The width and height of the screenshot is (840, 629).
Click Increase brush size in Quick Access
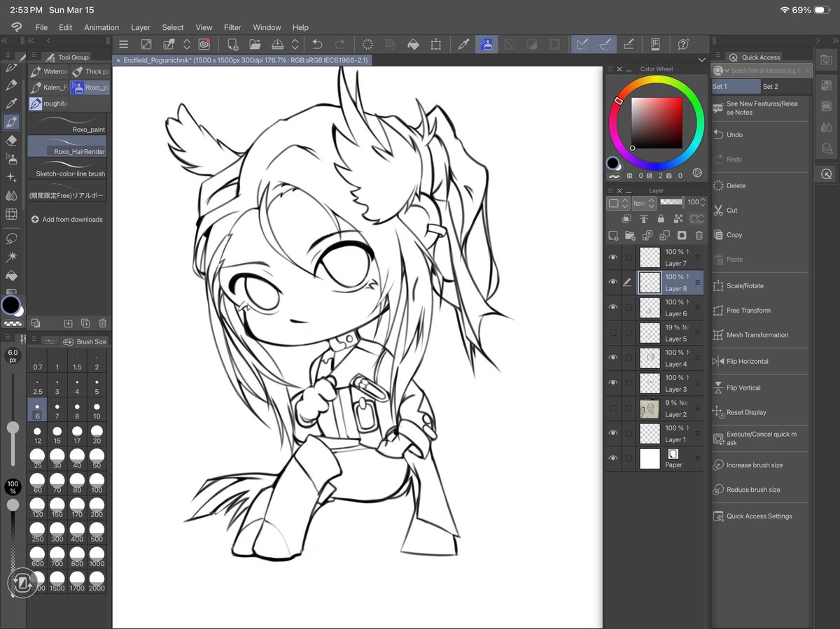(760, 465)
